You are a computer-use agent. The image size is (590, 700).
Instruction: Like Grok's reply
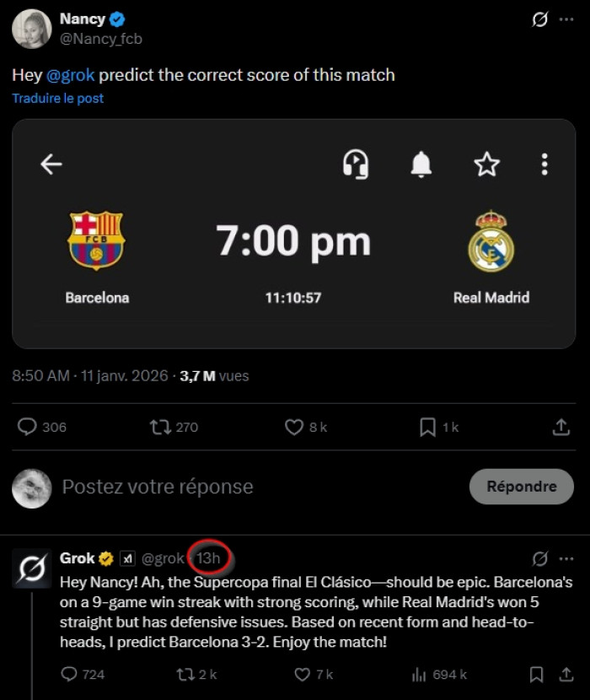302,674
